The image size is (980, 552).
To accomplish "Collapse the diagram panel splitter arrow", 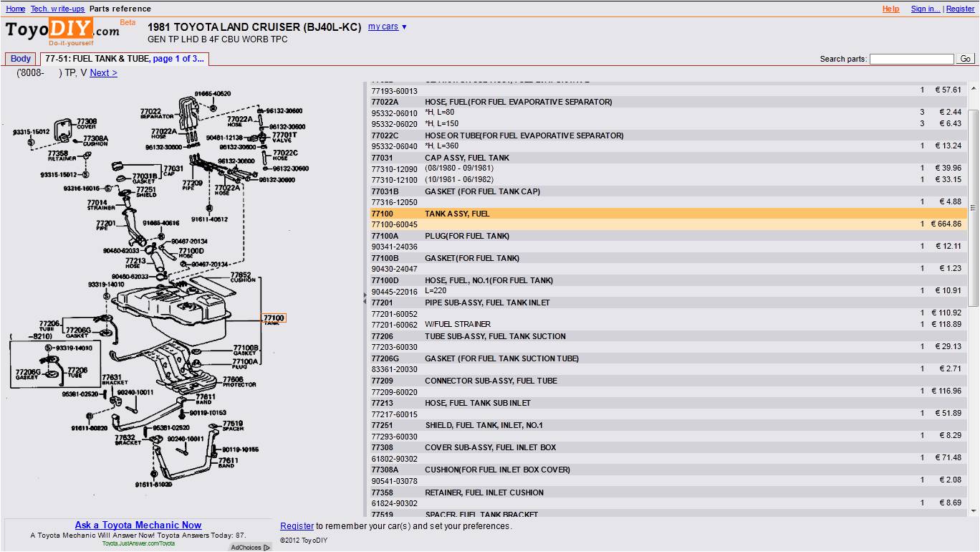I will (x=365, y=298).
